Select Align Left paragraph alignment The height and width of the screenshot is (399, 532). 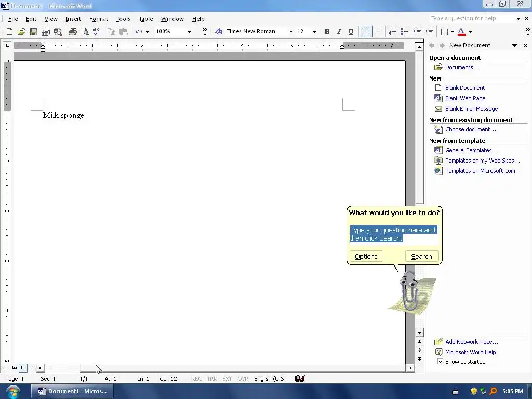point(366,32)
